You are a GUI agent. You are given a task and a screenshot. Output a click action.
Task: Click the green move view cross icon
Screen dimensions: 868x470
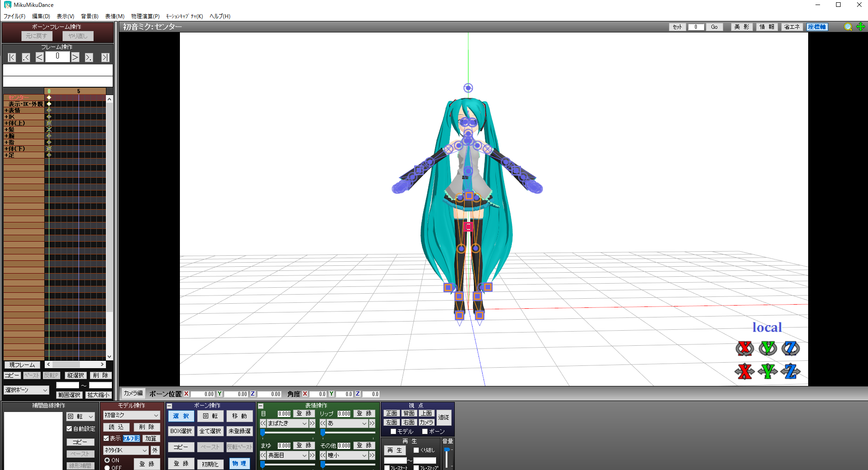pyautogui.click(x=861, y=27)
